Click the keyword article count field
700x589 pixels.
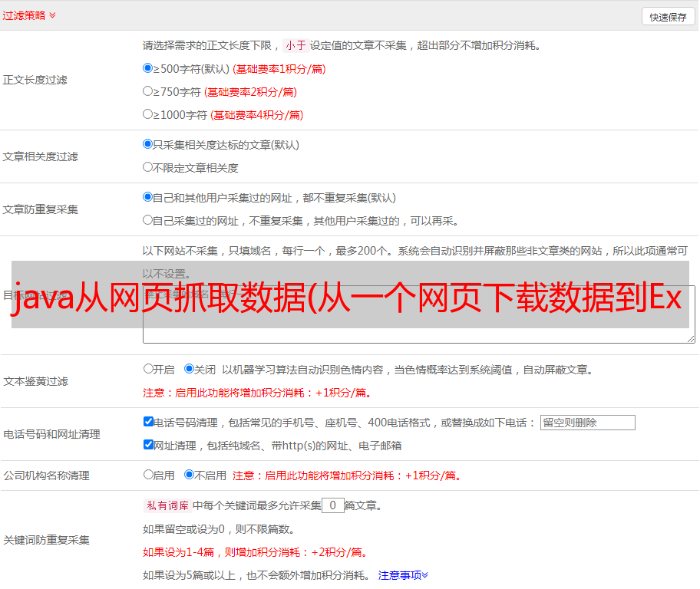[333, 505]
